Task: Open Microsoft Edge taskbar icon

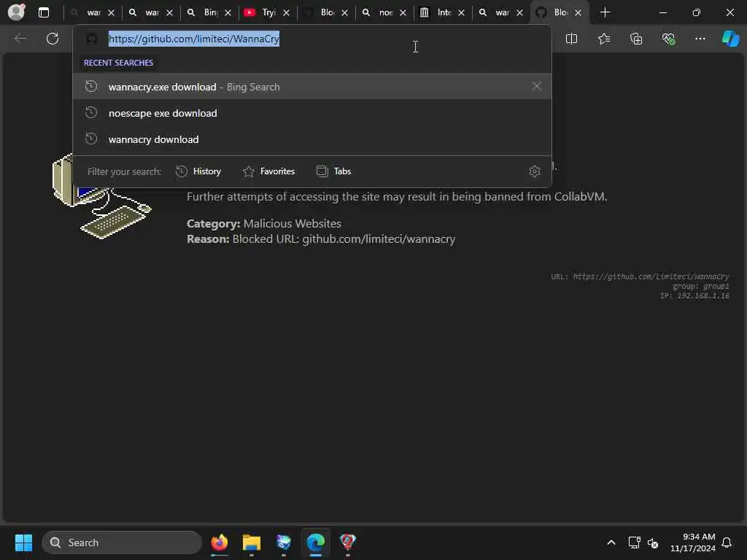Action: pyautogui.click(x=315, y=542)
